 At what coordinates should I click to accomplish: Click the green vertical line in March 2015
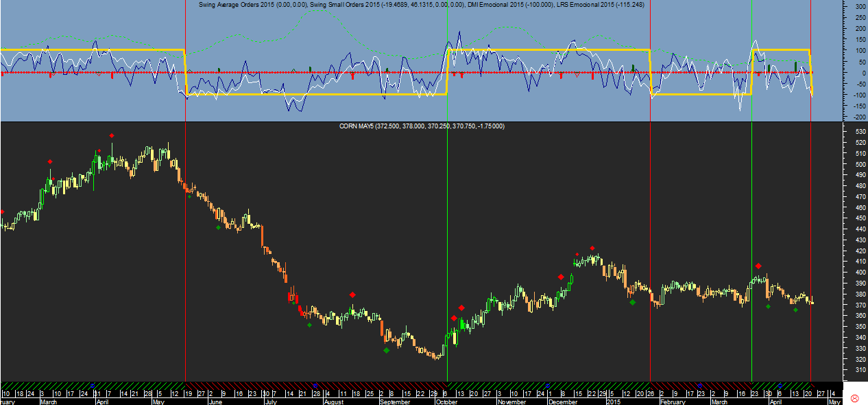coord(751,206)
